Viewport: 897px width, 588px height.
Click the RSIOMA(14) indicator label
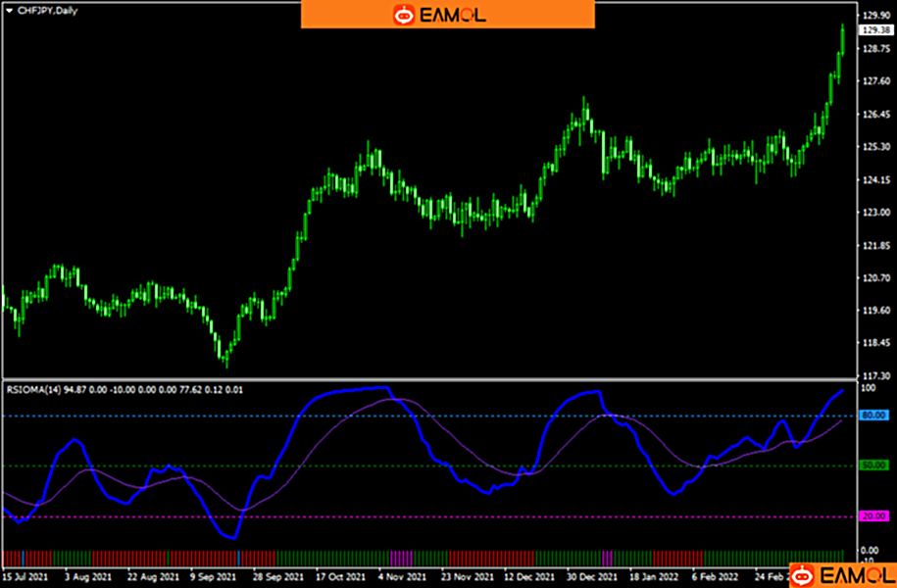coord(34,390)
